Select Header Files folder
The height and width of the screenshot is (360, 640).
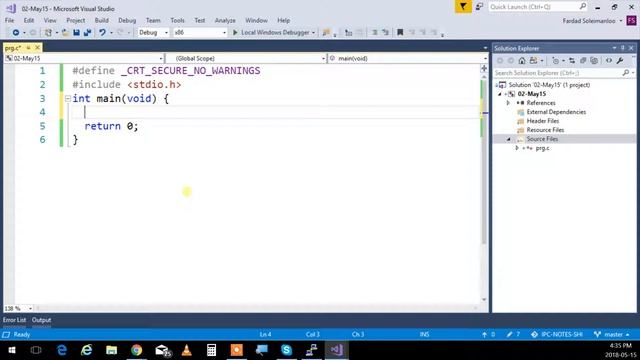click(542, 121)
